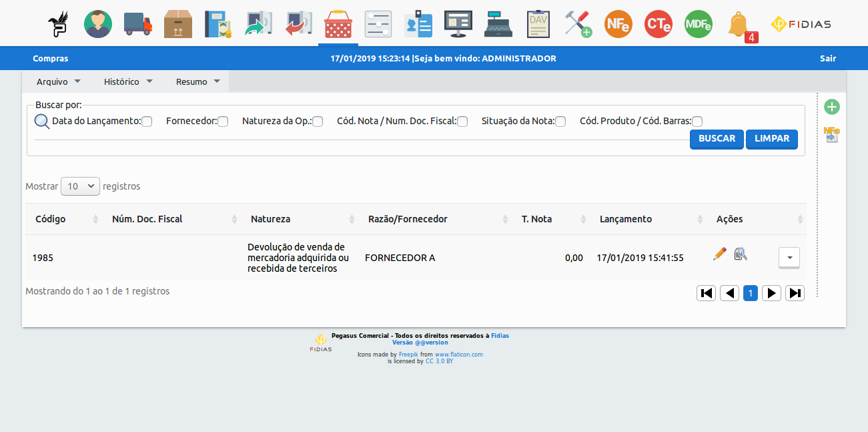868x432 pixels.
Task: Open the NFe module icon
Action: (618, 23)
